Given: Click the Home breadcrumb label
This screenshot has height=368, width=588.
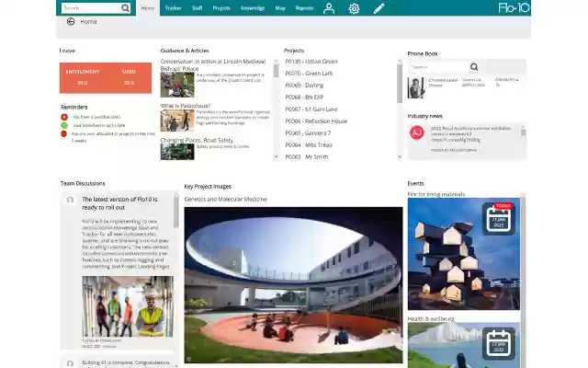Looking at the screenshot, I should [x=88, y=22].
